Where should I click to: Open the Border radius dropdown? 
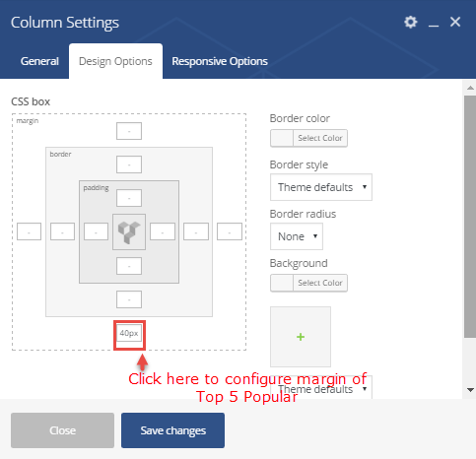tap(297, 236)
